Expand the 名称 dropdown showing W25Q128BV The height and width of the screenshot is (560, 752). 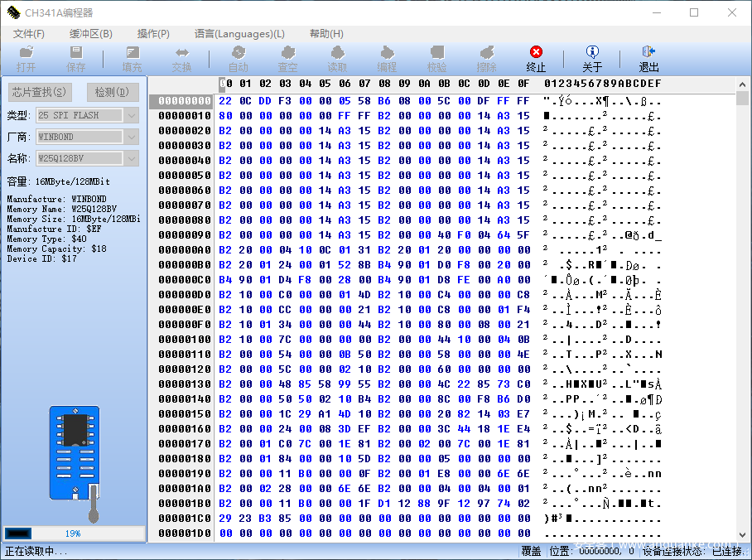131,158
